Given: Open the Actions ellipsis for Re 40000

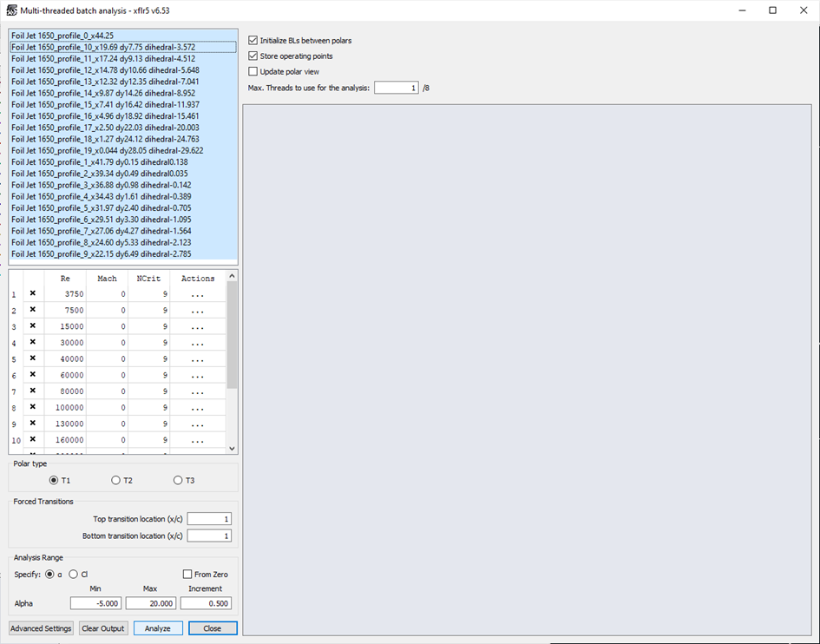Looking at the screenshot, I should (x=198, y=359).
